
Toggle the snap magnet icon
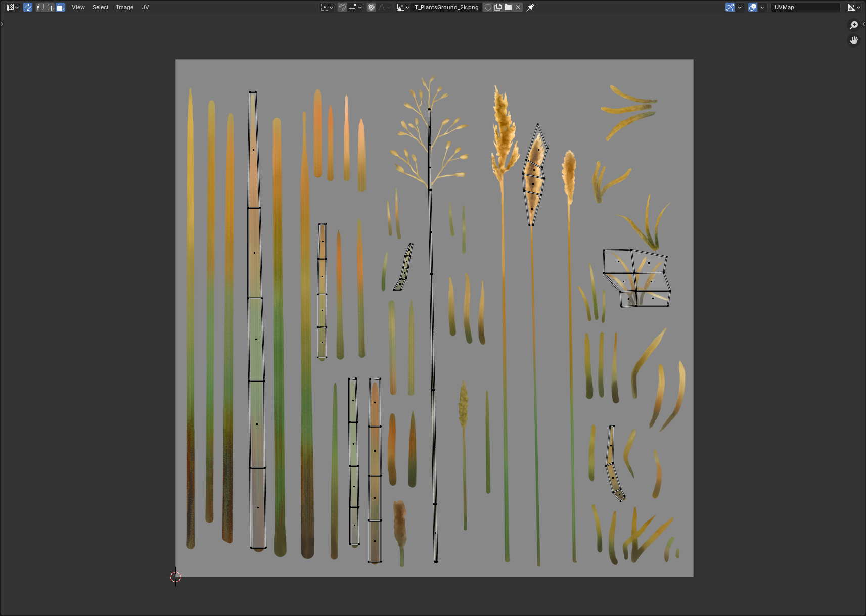tap(342, 7)
